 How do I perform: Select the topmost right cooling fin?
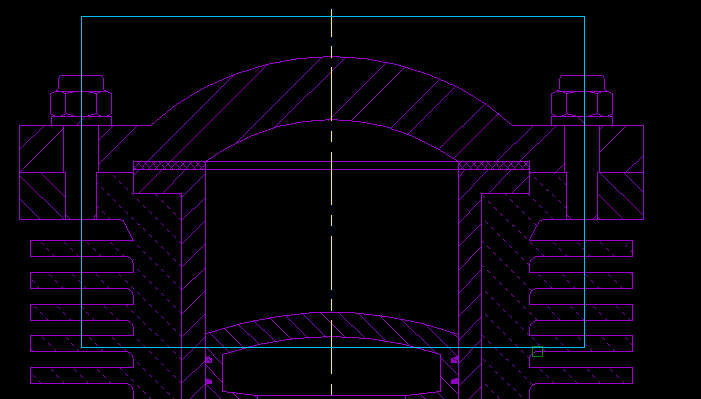coord(581,248)
